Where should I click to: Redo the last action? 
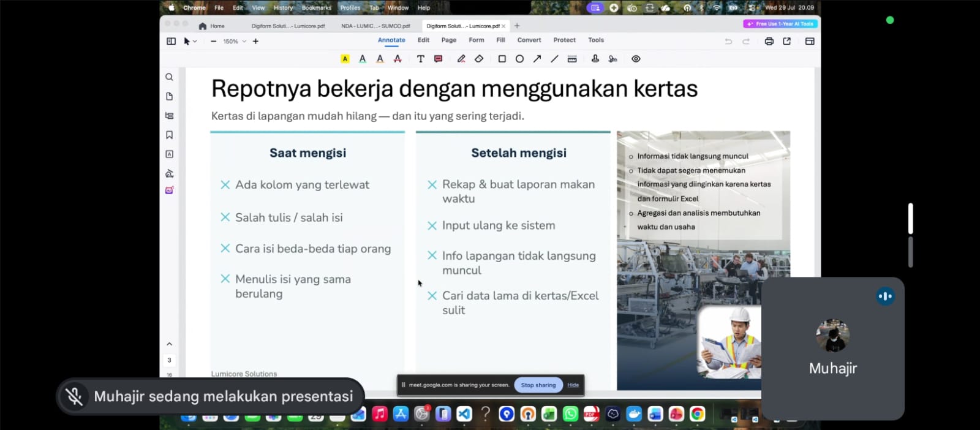(x=746, y=41)
